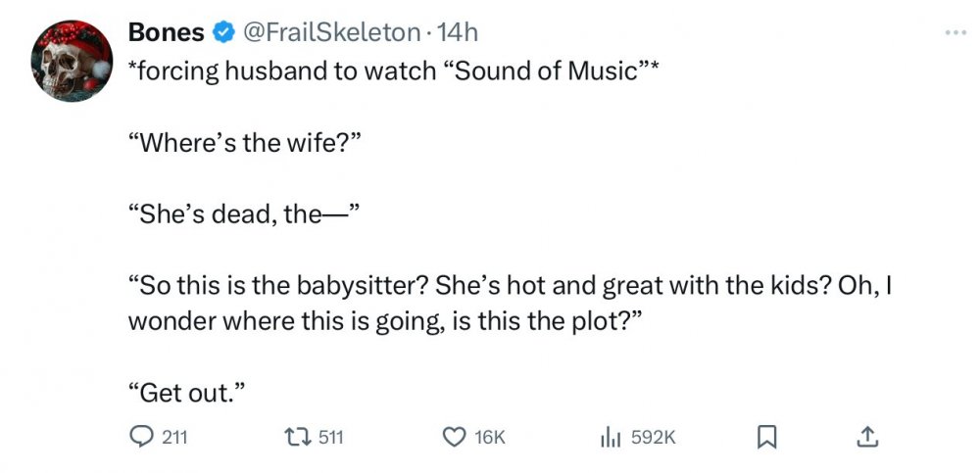Open the three-dot more options menu
980x473 pixels.
click(x=955, y=32)
